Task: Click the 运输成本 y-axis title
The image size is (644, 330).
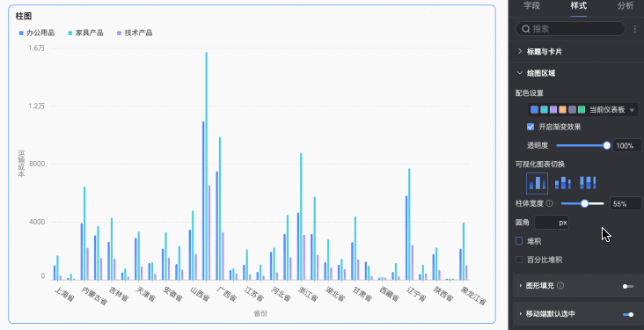Action: click(21, 163)
